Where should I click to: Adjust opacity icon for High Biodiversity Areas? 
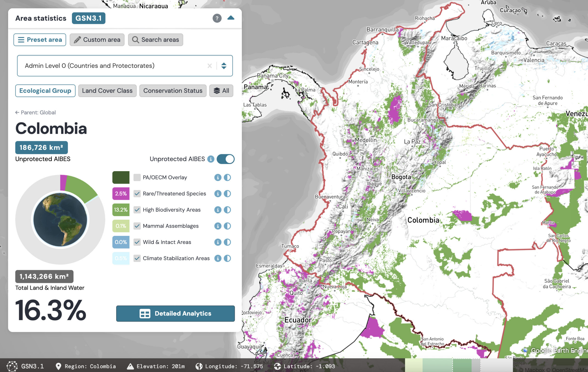point(227,210)
